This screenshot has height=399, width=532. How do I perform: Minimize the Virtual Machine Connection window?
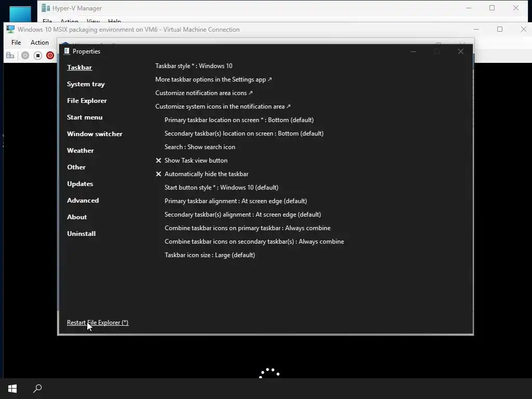point(476,29)
